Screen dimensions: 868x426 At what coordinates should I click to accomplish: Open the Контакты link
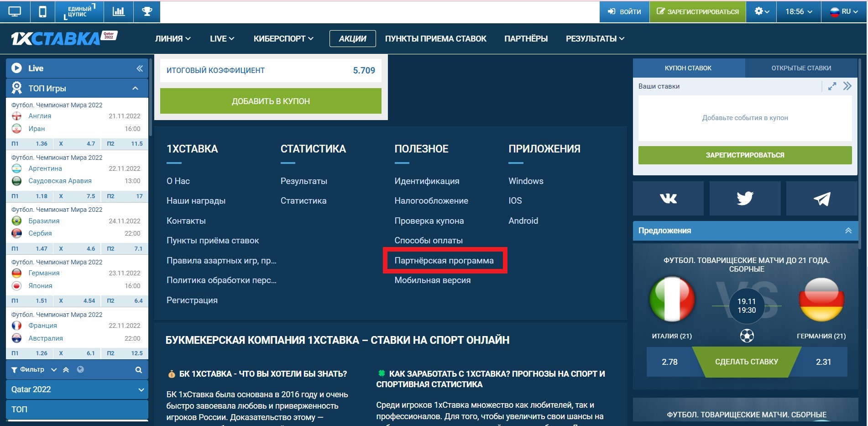coord(186,221)
